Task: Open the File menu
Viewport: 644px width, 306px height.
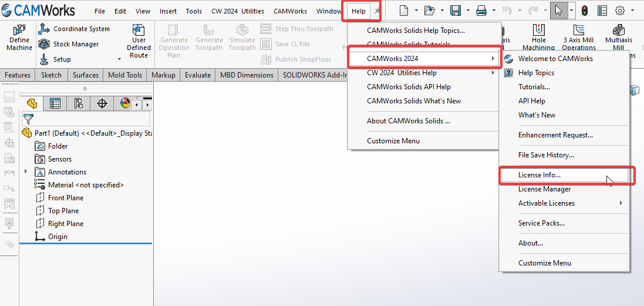Action: click(100, 11)
